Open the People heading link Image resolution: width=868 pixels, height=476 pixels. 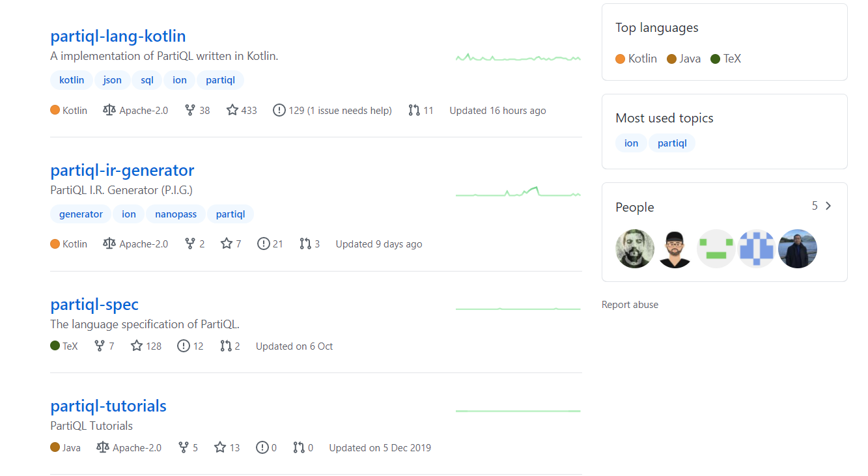point(635,207)
